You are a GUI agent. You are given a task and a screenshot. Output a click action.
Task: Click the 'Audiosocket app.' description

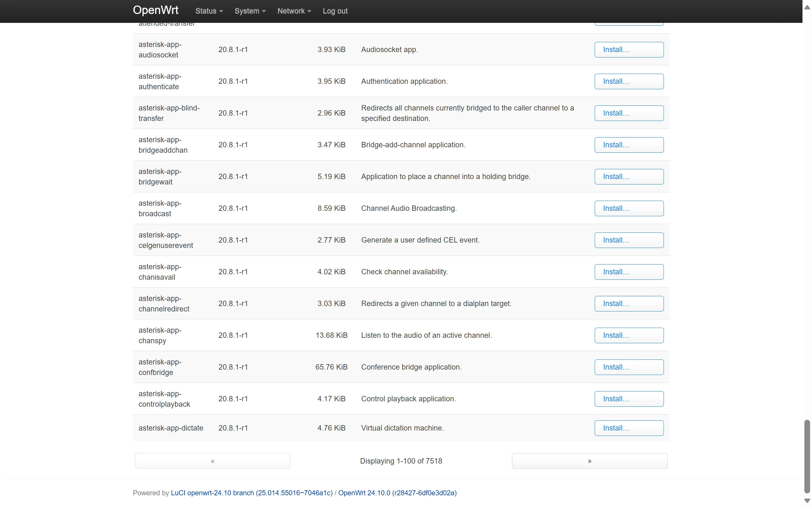(x=389, y=50)
